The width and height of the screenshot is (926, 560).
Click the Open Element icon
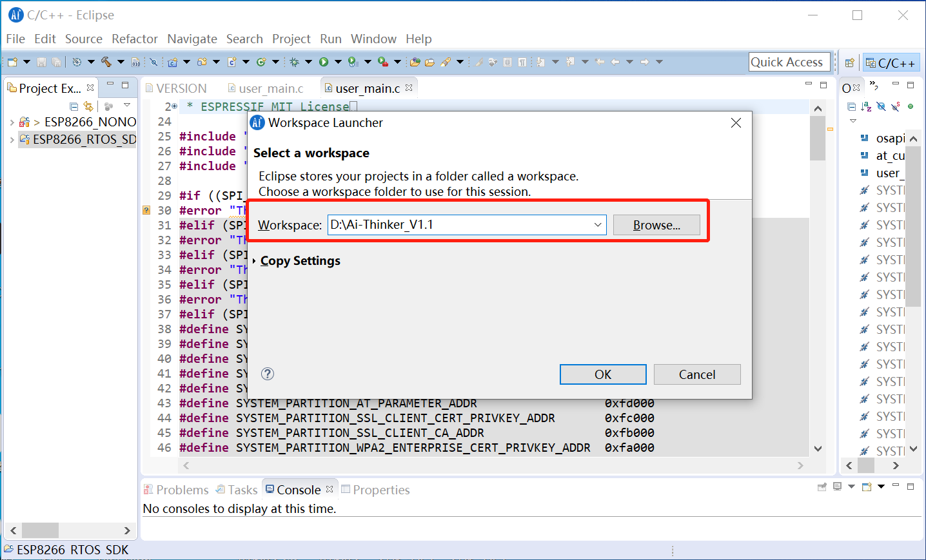[x=415, y=62]
